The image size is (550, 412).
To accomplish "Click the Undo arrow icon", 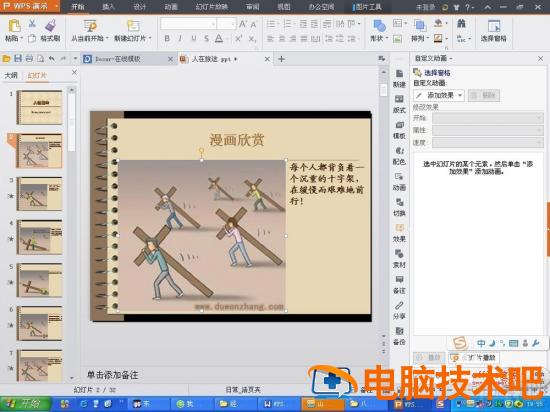I will (x=52, y=59).
